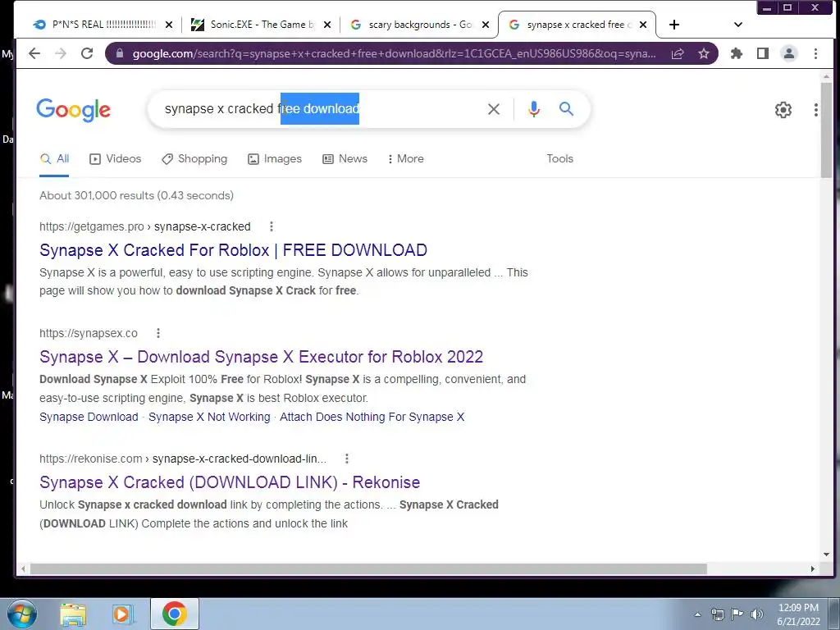Open Synapse X Executor for Roblox 2022 link
The height and width of the screenshot is (630, 840).
click(261, 357)
